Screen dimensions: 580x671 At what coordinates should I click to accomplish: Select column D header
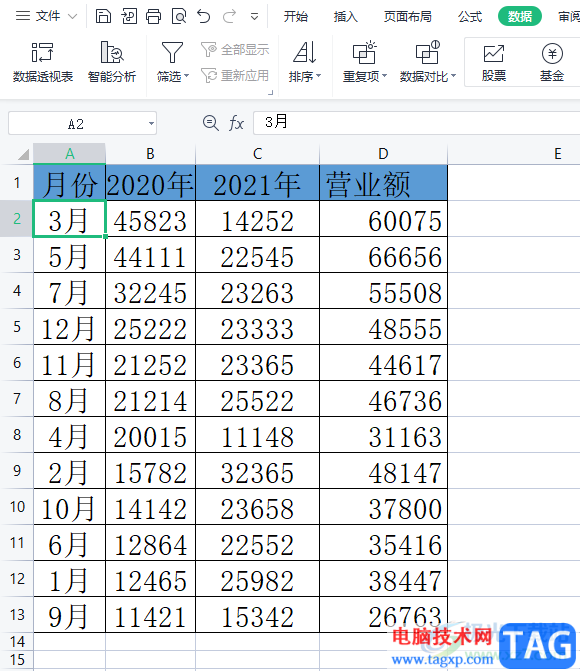coord(383,154)
